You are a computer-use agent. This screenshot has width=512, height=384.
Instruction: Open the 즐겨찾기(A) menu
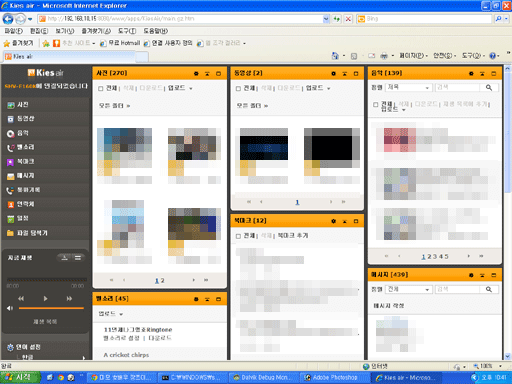coord(96,31)
